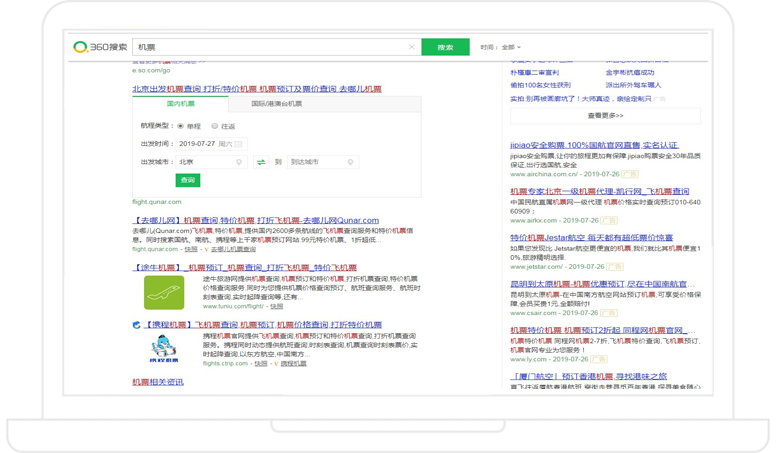
Task: Click the green 搜索 button
Action: [445, 47]
